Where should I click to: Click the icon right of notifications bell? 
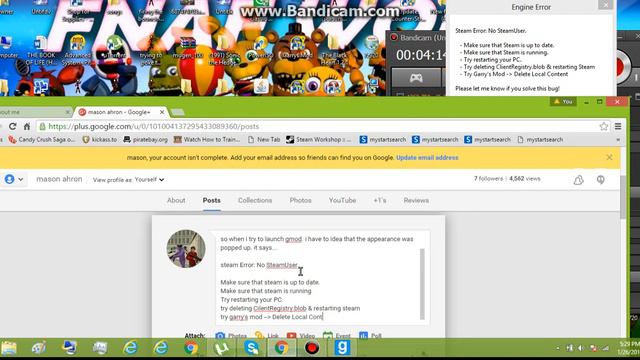click(600, 180)
